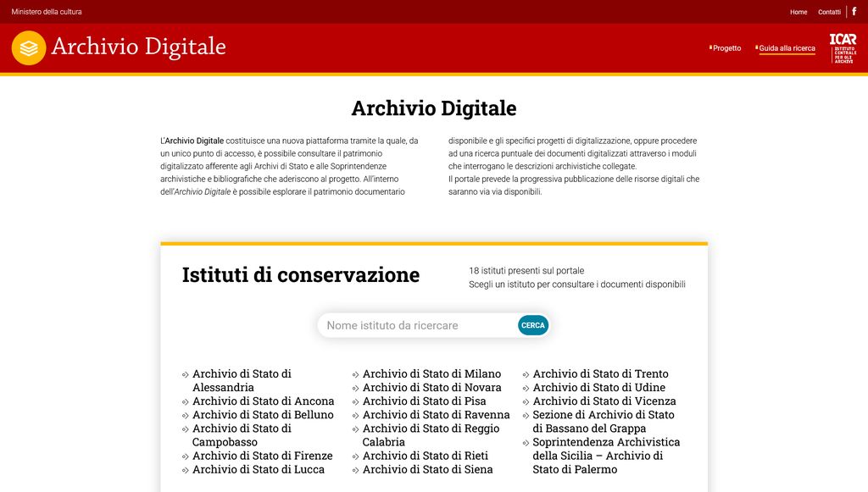This screenshot has height=492, width=868.
Task: Open Archivio di Stato di Ravenna
Action: point(437,415)
